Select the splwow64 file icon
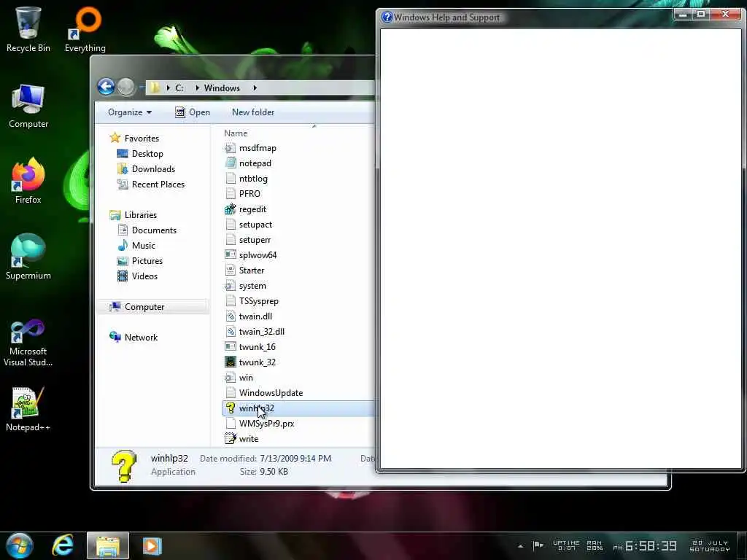Viewport: 747px width, 560px height. pos(231,254)
